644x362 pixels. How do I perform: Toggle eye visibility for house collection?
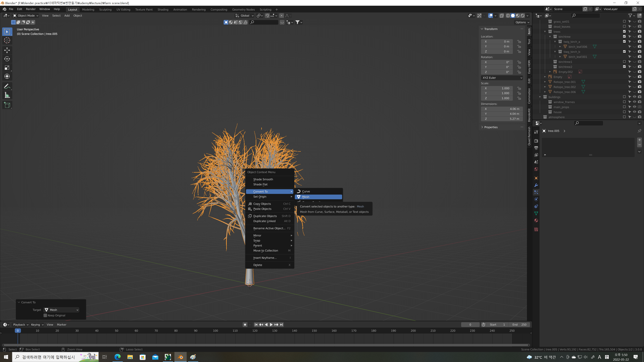coord(634,112)
